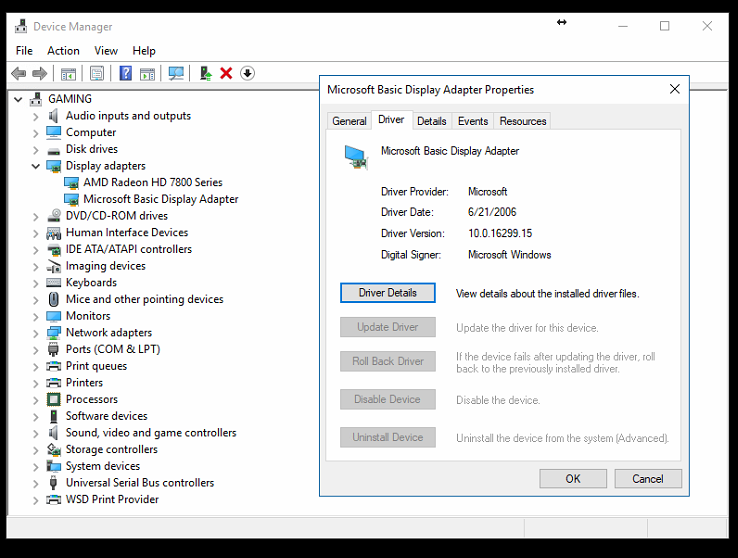Open the Help menu
This screenshot has width=738, height=558.
click(x=144, y=51)
